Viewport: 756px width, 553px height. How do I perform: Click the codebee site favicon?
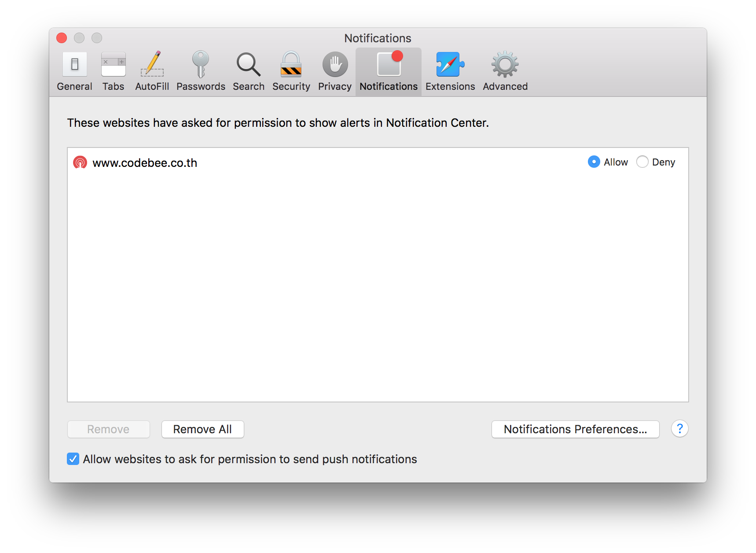click(80, 162)
